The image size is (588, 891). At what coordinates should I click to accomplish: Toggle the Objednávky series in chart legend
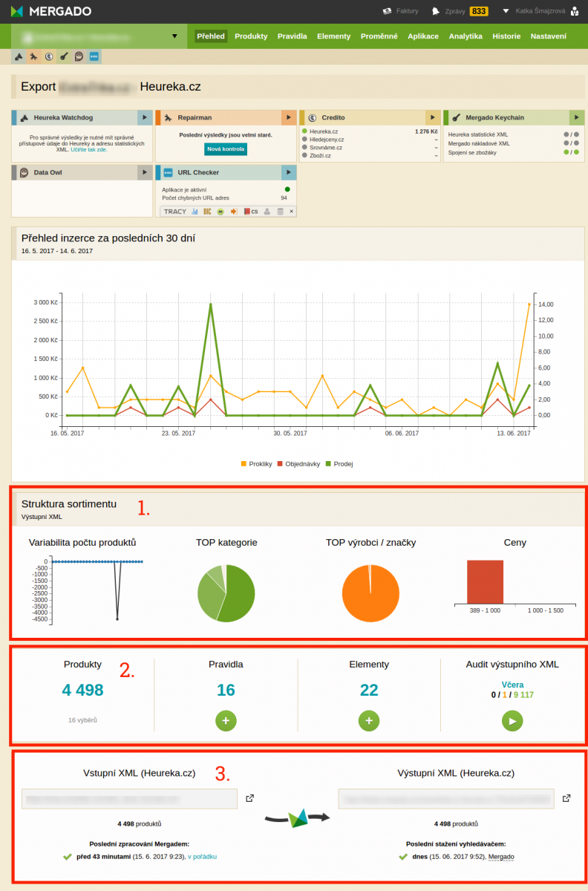(x=298, y=463)
